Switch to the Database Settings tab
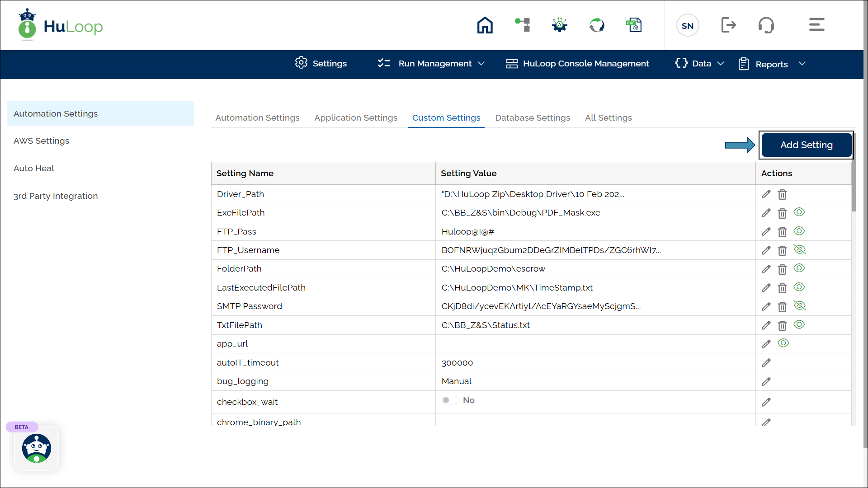The height and width of the screenshot is (488, 868). 533,118
